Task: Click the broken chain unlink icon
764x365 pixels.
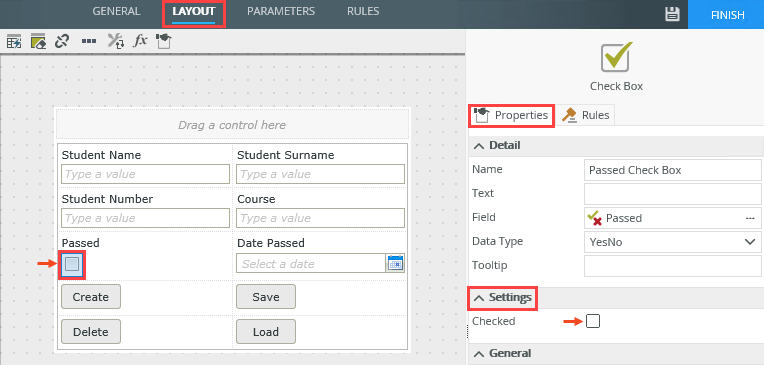Action: 61,41
